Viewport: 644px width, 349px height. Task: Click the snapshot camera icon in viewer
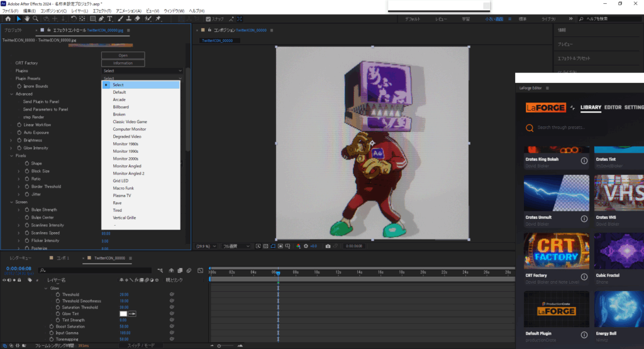pyautogui.click(x=328, y=246)
